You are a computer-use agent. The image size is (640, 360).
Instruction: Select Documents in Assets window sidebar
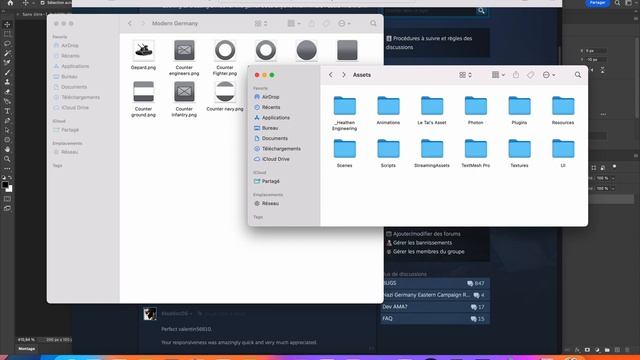(271, 138)
